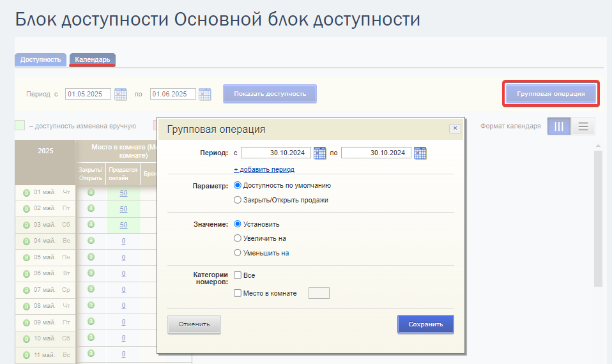The height and width of the screenshot is (364, 612).
Task: Choose 'Уменьшить на' value option
Action: pos(237,253)
